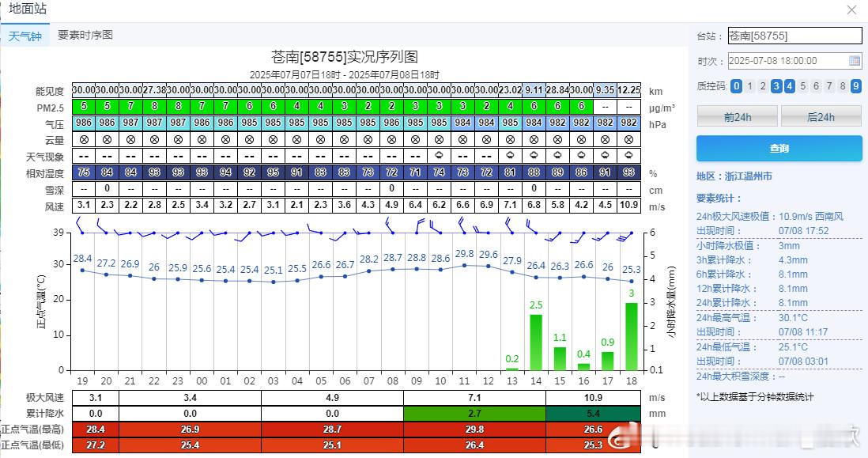Click the weather symbol above humidity value 86

(x=581, y=156)
